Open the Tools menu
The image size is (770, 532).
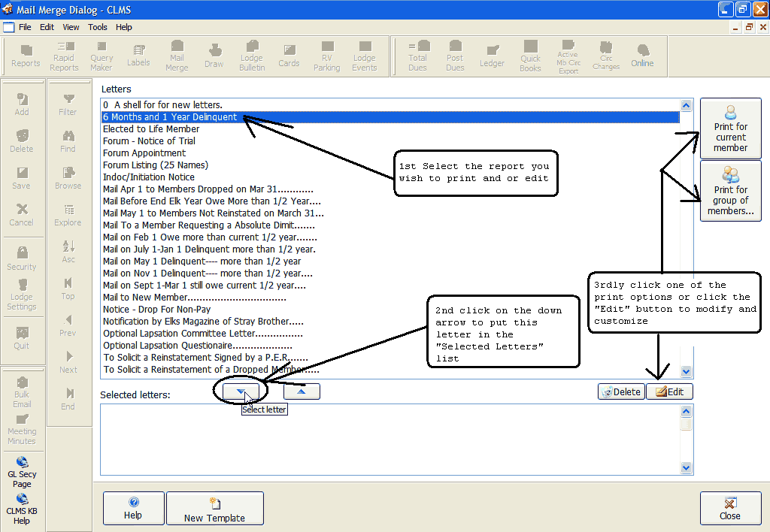98,27
